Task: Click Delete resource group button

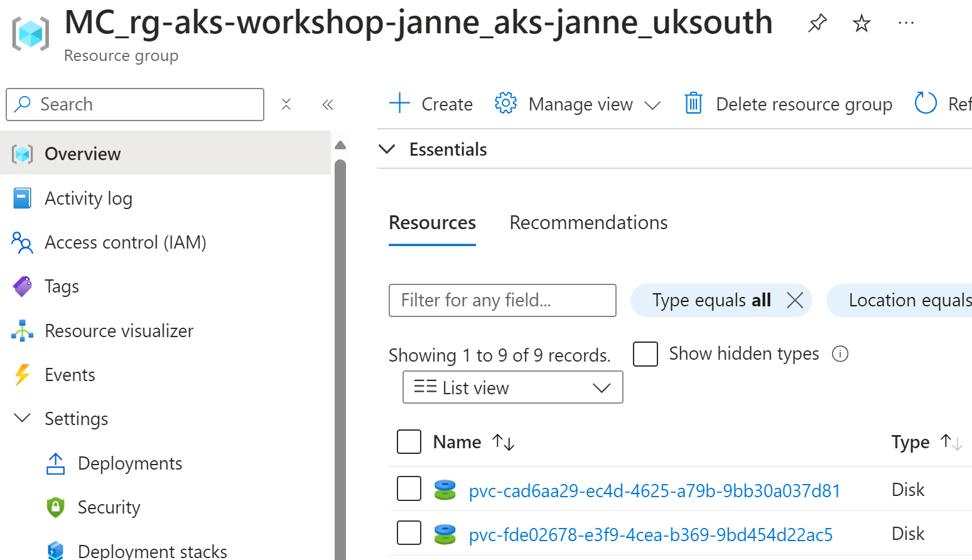Action: (x=788, y=104)
